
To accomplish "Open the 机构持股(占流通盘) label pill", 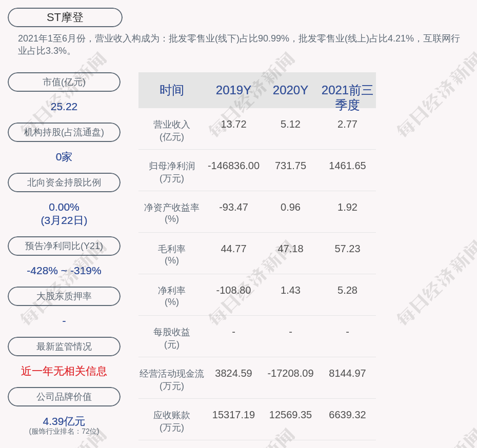I will point(64,132).
